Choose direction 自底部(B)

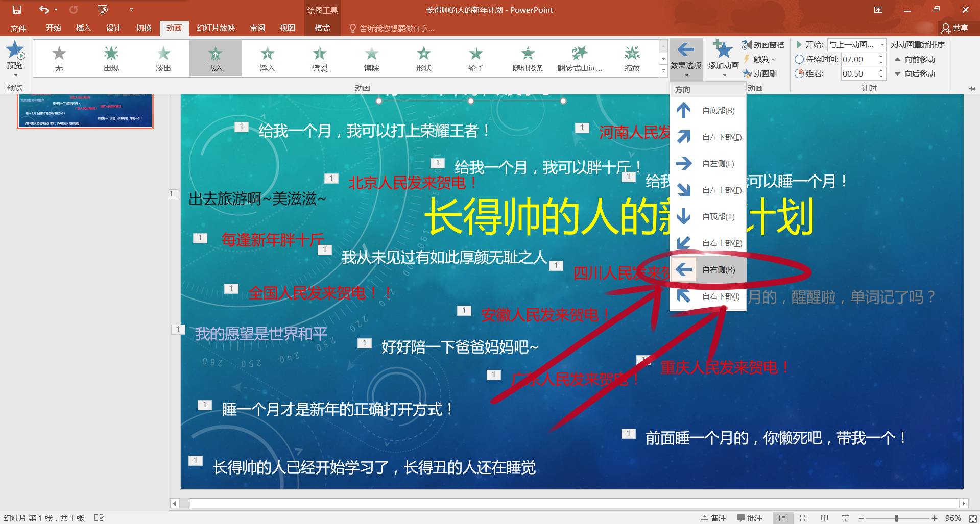(x=708, y=110)
